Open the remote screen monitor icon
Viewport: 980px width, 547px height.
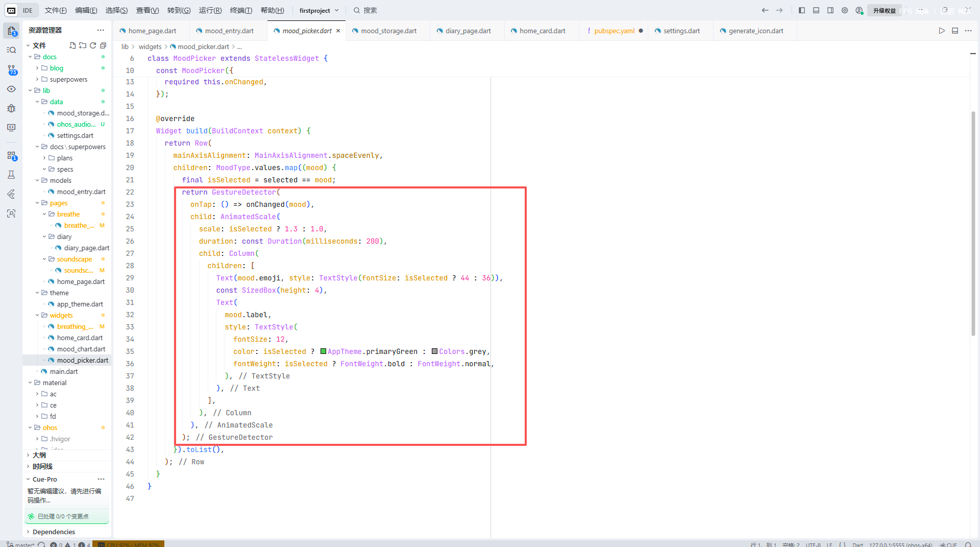point(11,128)
